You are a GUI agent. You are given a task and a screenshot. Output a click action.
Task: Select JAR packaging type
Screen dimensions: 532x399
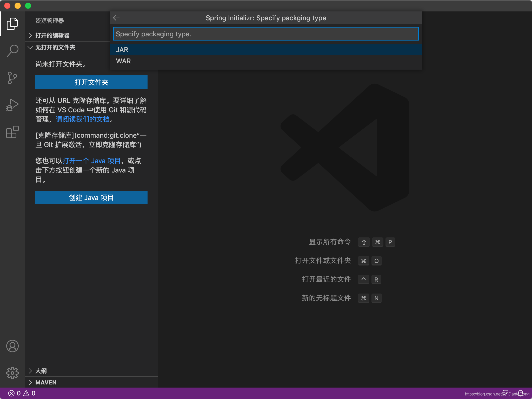(x=266, y=49)
